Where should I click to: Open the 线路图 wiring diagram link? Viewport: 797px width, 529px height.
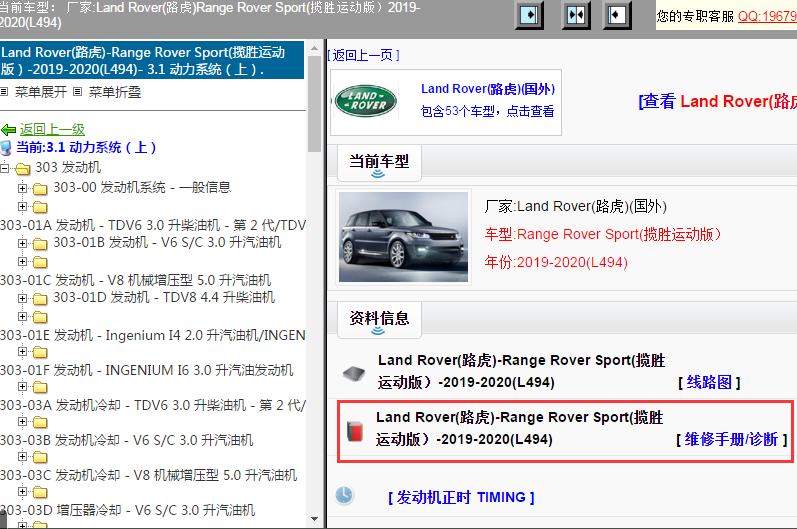pos(709,382)
